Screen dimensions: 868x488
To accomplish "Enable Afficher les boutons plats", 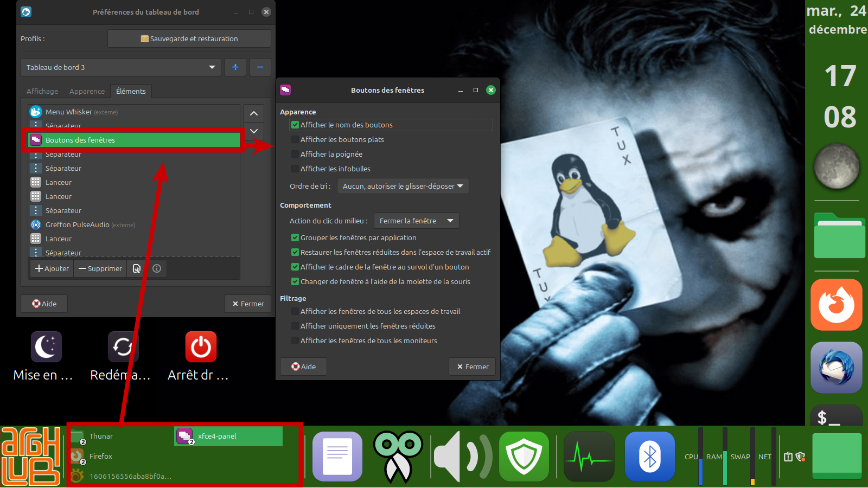I will click(x=295, y=139).
